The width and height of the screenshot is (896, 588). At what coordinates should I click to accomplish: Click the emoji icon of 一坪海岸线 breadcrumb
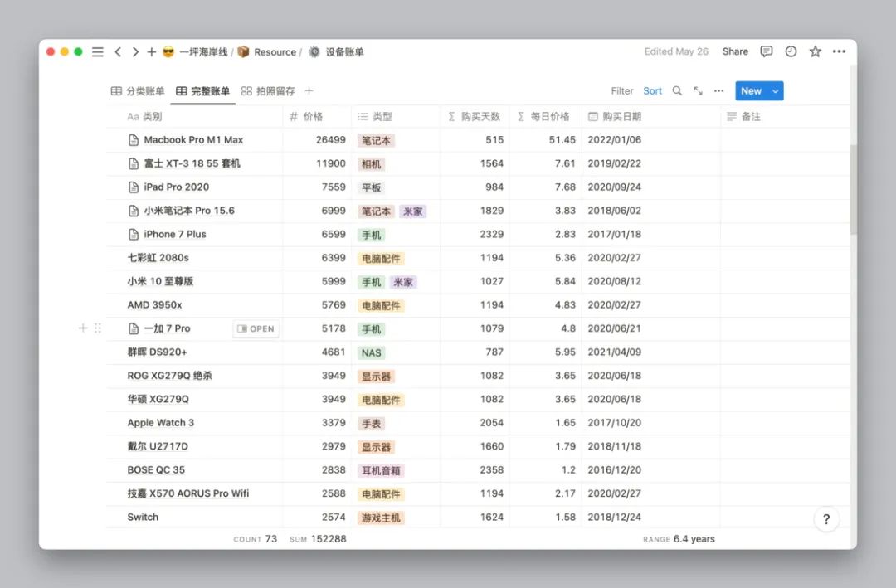click(x=168, y=52)
